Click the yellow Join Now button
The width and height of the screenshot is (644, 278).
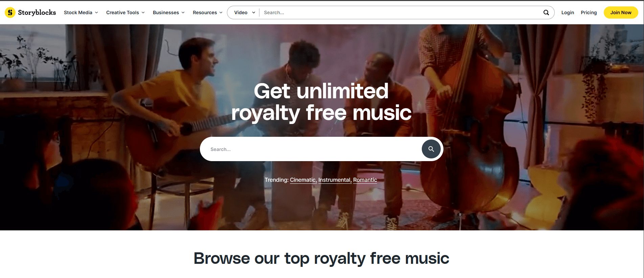[x=621, y=12]
